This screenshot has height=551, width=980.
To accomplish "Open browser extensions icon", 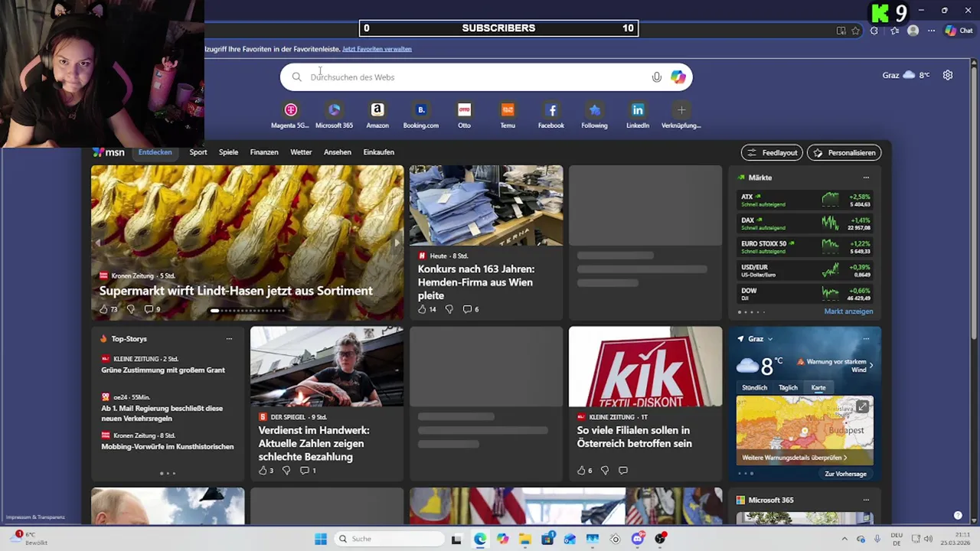I will point(874,31).
